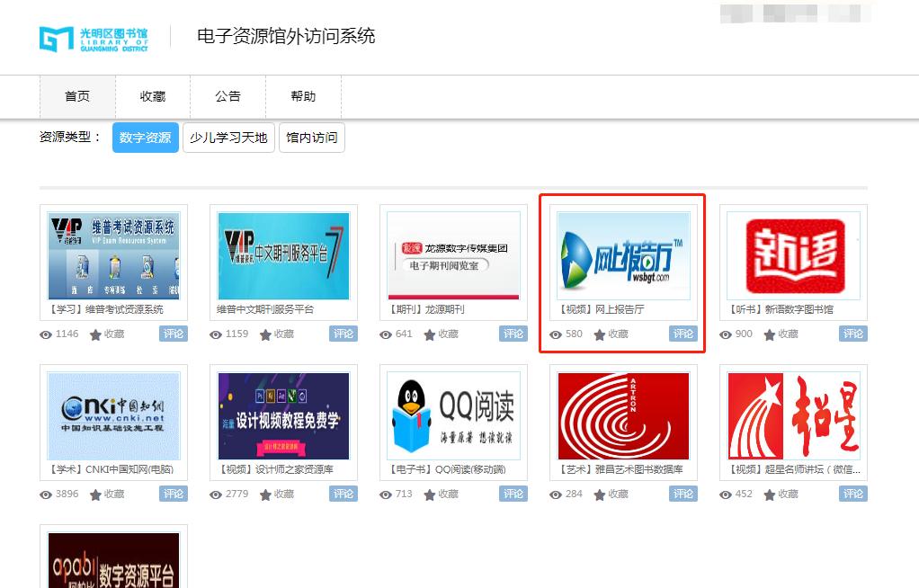This screenshot has width=919, height=588.
Task: Click the star icon under 网上报告厅
Action: pyautogui.click(x=600, y=334)
